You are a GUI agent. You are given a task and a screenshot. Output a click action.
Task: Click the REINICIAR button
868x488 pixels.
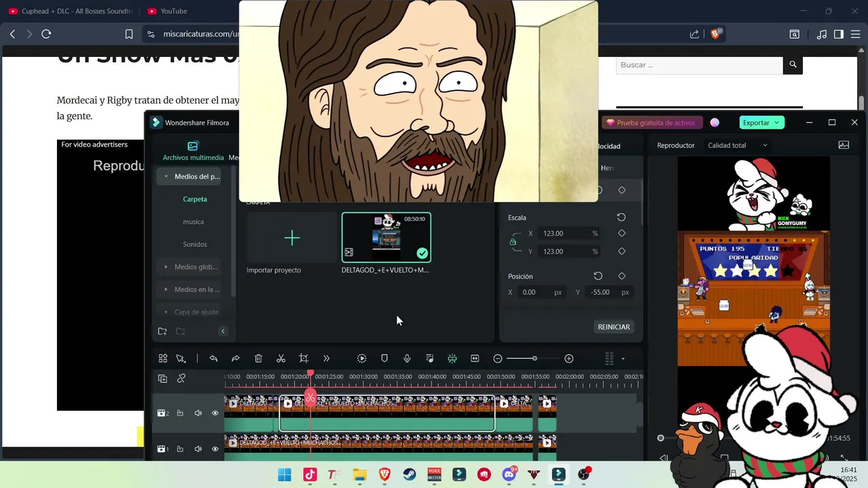pos(614,327)
